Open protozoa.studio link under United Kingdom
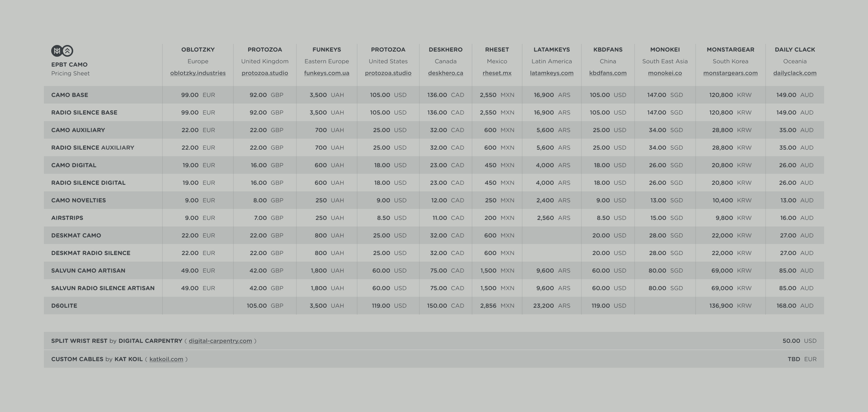The height and width of the screenshot is (412, 868). click(265, 73)
